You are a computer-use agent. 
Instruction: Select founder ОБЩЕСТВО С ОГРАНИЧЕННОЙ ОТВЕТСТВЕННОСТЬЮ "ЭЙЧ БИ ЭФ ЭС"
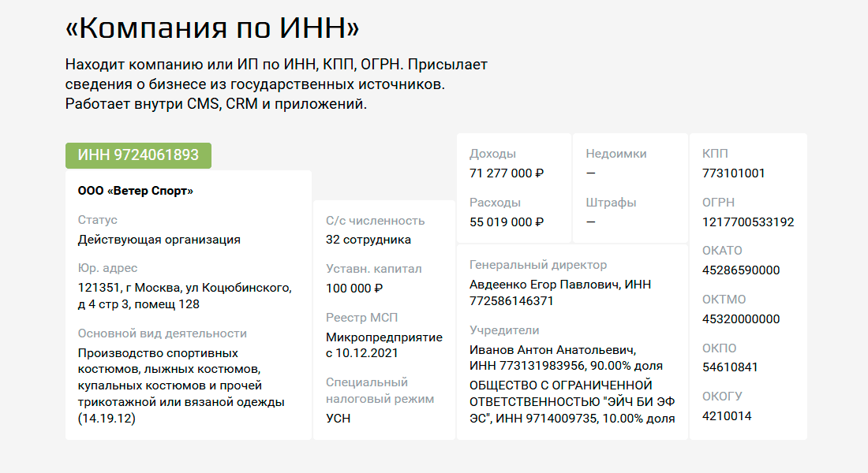pos(572,401)
